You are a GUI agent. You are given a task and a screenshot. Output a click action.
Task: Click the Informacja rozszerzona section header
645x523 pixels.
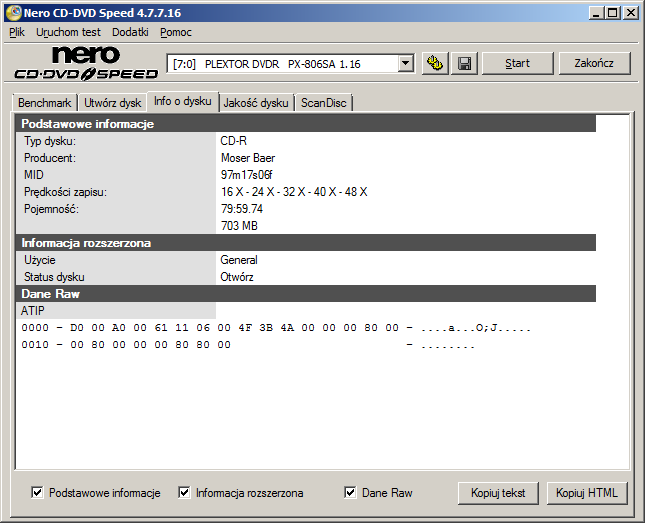(306, 243)
